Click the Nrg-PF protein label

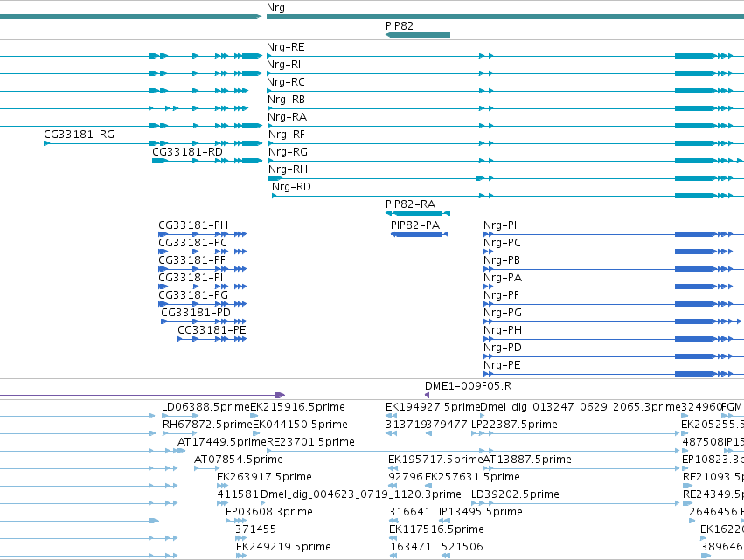pyautogui.click(x=502, y=295)
